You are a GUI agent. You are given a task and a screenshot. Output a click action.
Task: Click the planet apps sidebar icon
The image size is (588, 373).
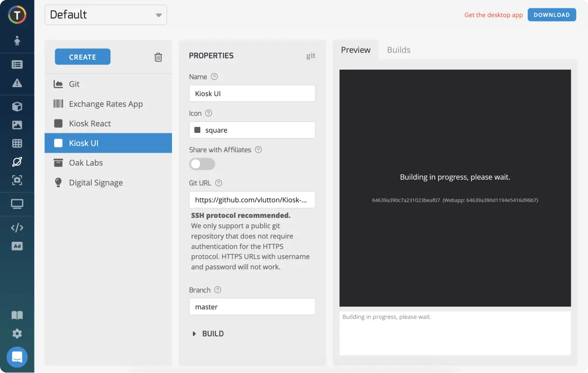[17, 162]
